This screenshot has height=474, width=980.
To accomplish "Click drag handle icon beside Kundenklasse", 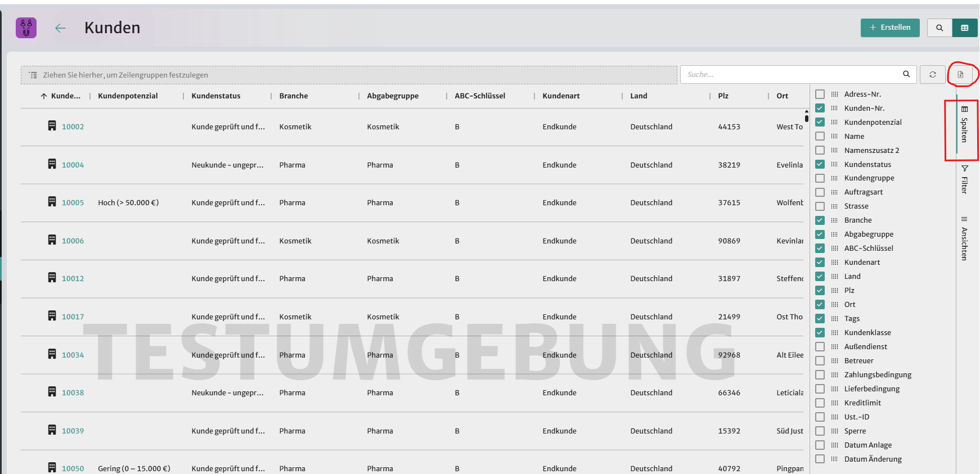I will 834,333.
